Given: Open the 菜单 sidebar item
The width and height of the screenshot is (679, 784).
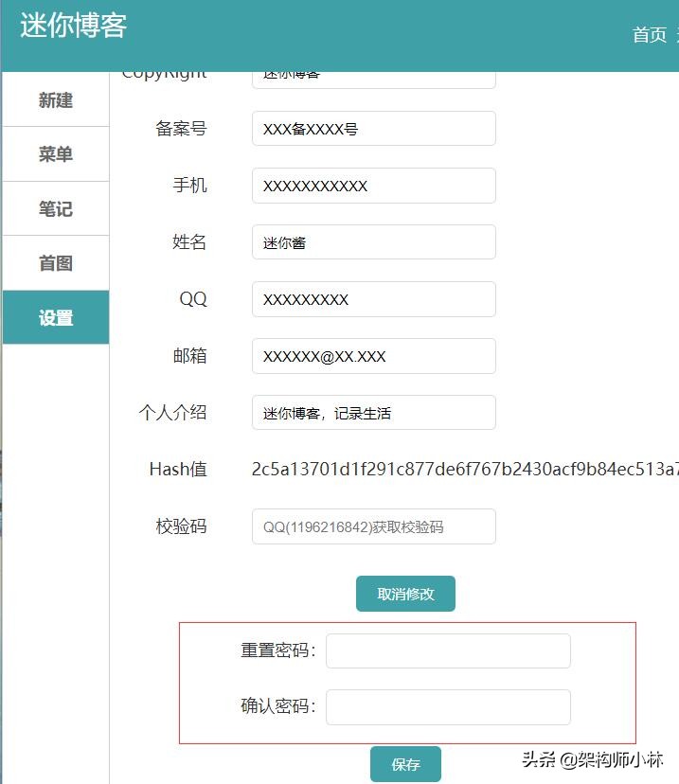Looking at the screenshot, I should [56, 154].
